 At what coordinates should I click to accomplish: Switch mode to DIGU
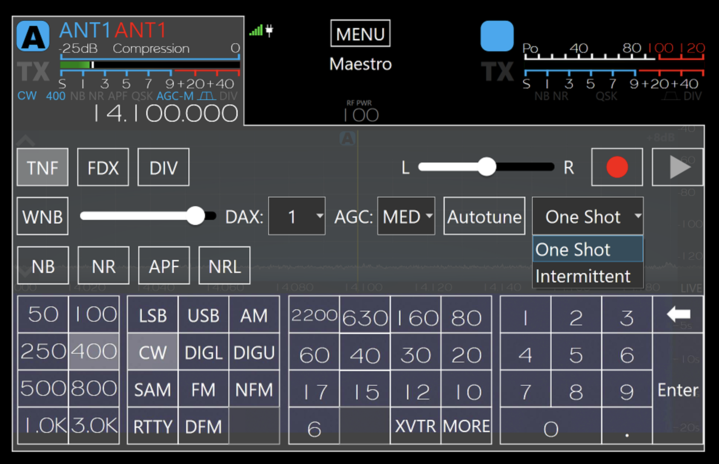point(254,352)
